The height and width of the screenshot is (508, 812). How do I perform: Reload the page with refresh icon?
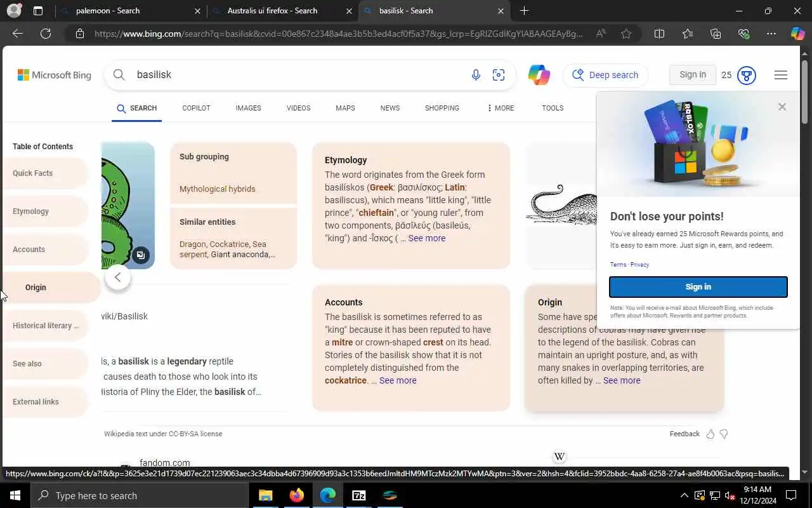click(x=46, y=34)
